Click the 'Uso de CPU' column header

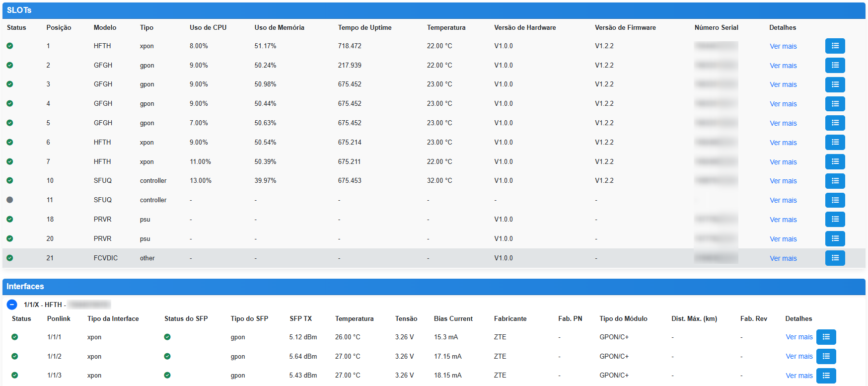(x=208, y=28)
